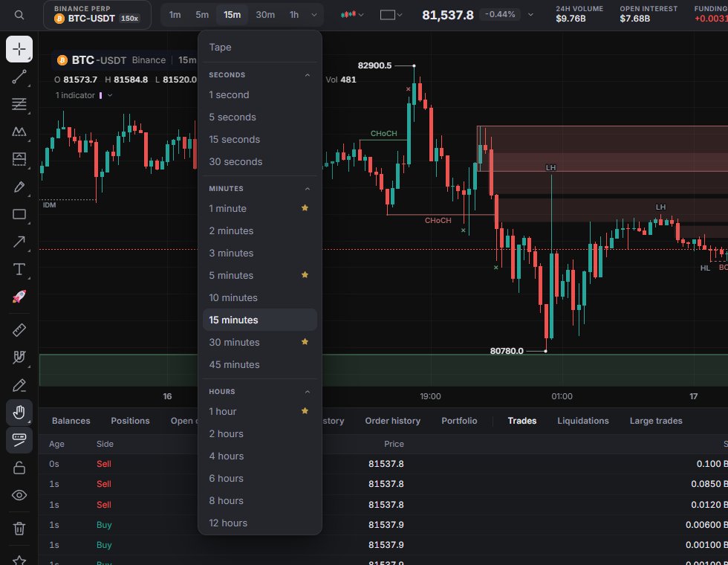
Task: Open the BTC-USDT symbol selector
Action: coord(97,14)
